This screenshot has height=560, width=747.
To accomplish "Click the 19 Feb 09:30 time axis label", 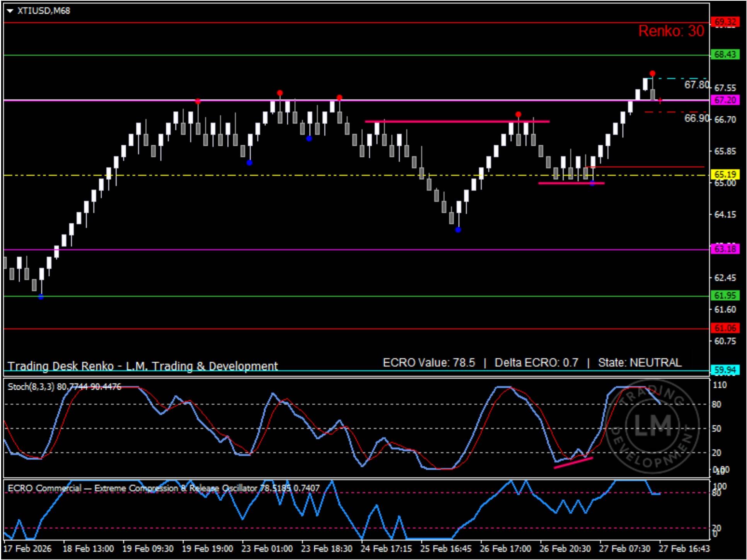I will (148, 549).
